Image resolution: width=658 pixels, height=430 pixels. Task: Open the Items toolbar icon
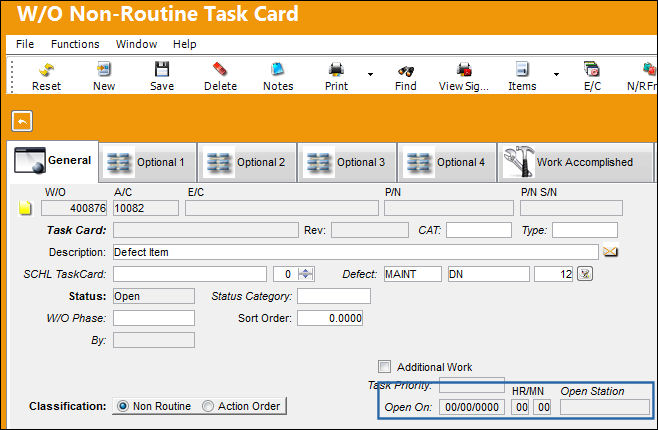click(x=522, y=77)
